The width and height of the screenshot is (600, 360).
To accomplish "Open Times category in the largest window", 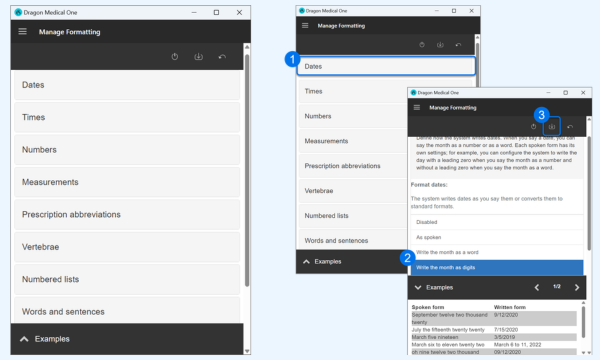I will [x=127, y=117].
